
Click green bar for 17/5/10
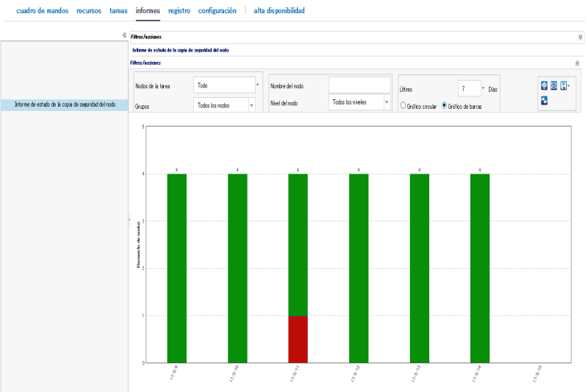pos(237,268)
